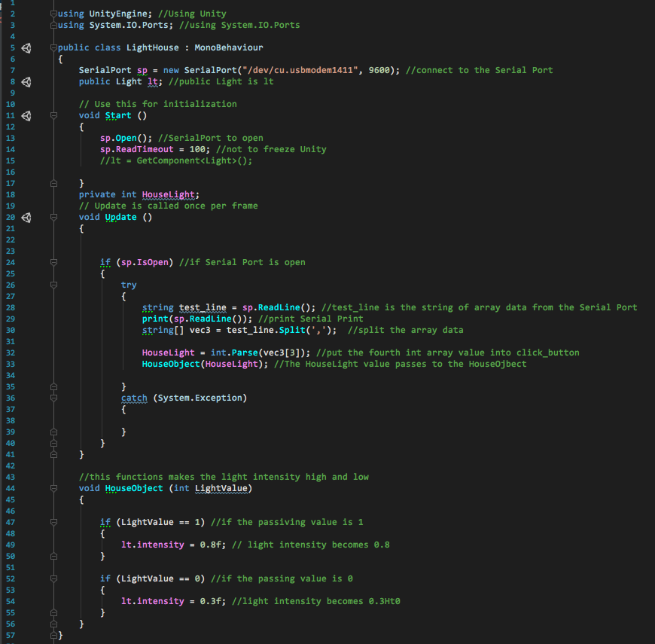655x644 pixels.
Task: Collapse the using directives at UnityEngine line
Action: click(x=53, y=14)
